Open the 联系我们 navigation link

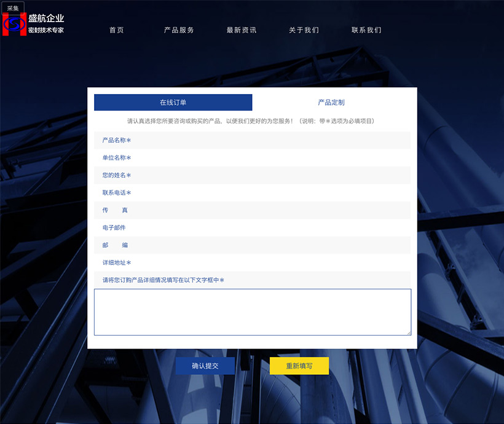point(366,30)
